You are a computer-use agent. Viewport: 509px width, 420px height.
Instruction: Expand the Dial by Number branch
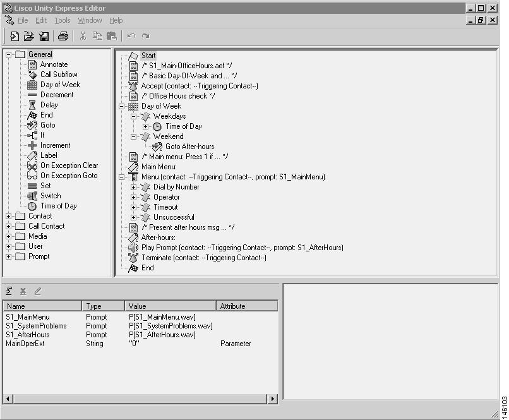point(133,187)
